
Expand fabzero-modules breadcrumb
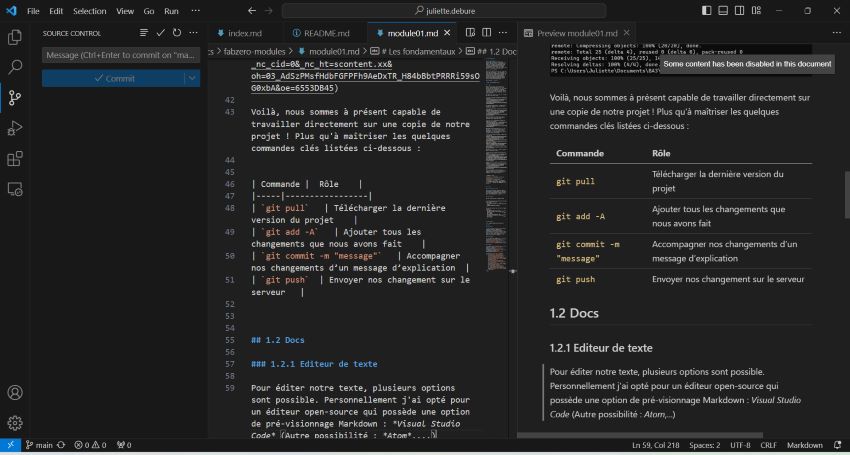[x=254, y=52]
